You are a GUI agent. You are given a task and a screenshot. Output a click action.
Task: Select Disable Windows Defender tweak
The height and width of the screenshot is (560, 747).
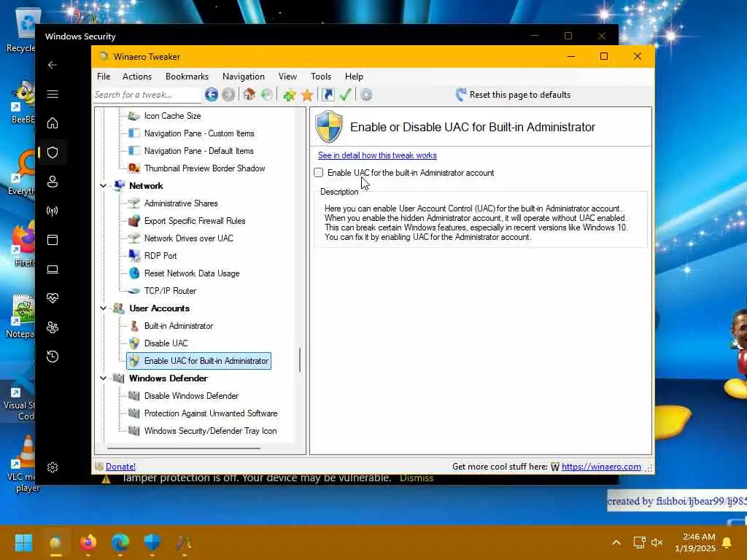point(191,396)
